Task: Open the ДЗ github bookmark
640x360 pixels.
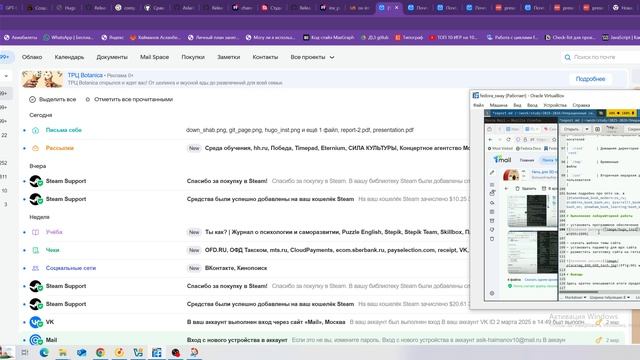Action: click(x=375, y=37)
